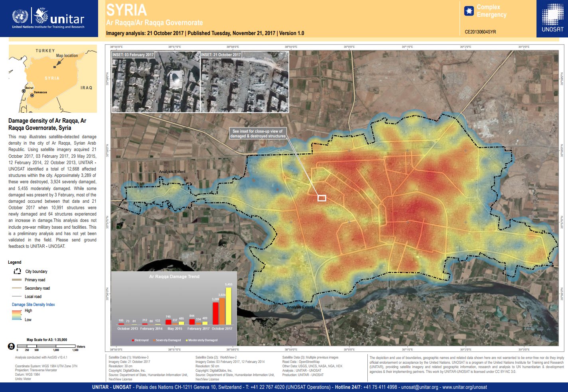This screenshot has width=568, height=392.
Task: Click the 'Satellite Data (2): WorldView-2' line
Action: pyautogui.click(x=216, y=357)
